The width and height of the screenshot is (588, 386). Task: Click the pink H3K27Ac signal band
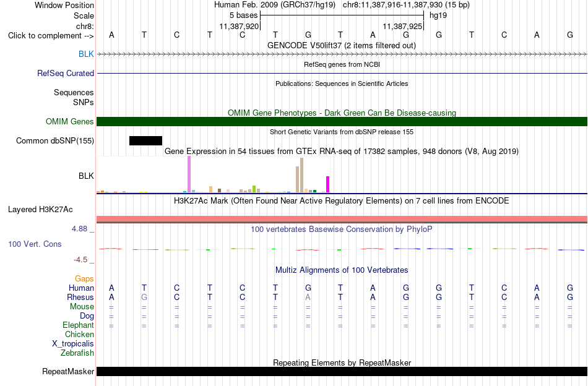tap(342, 219)
